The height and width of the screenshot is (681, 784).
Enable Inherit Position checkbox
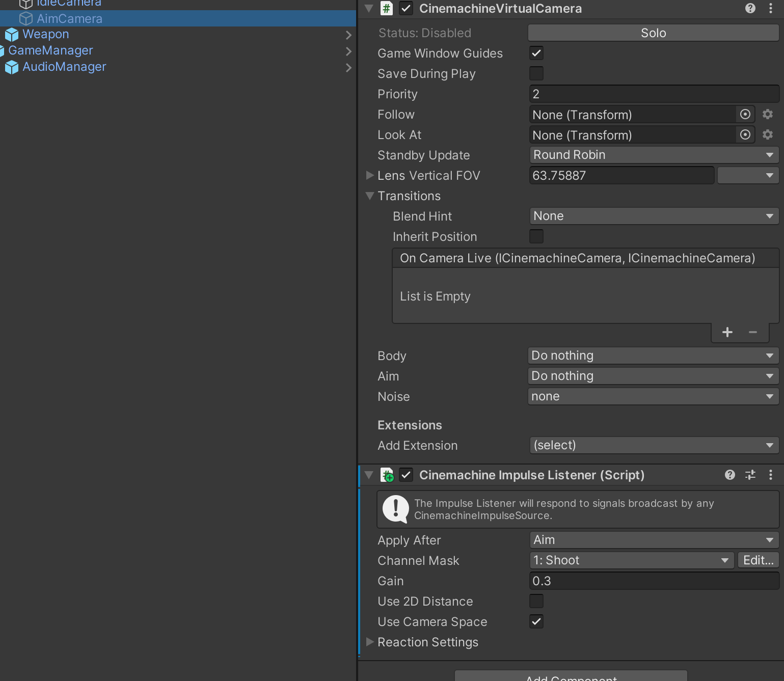(x=536, y=236)
